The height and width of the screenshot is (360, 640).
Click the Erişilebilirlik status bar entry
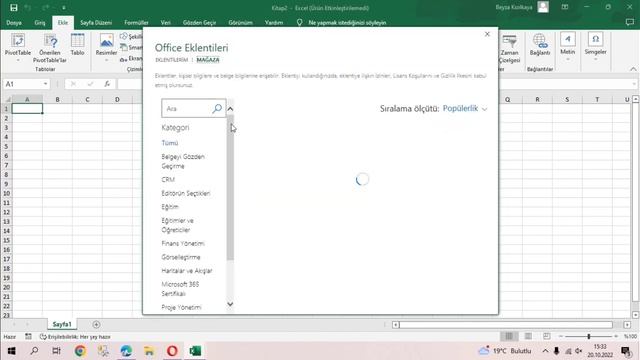point(75,337)
